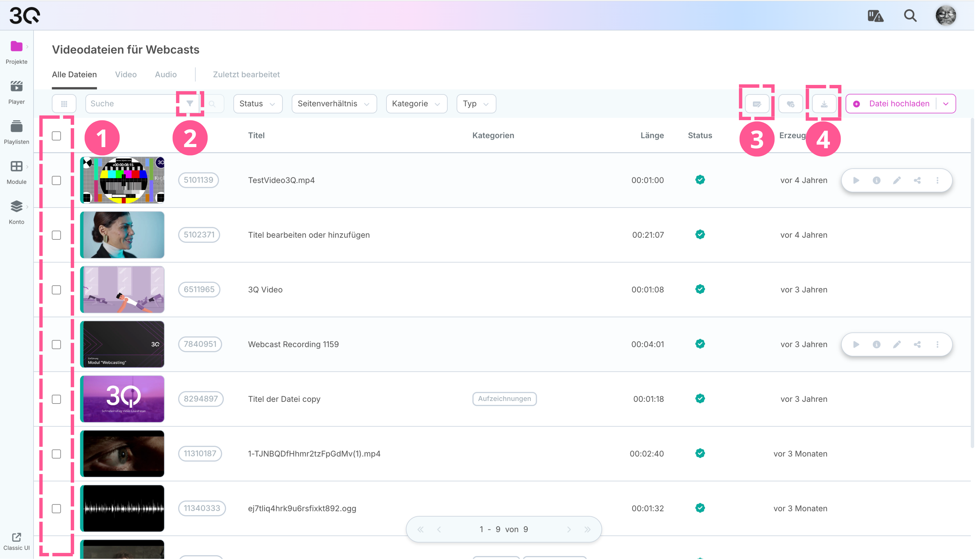Open the Zuletzt bearbeitet tab
Viewport: 977px width, 560px height.
pos(247,75)
